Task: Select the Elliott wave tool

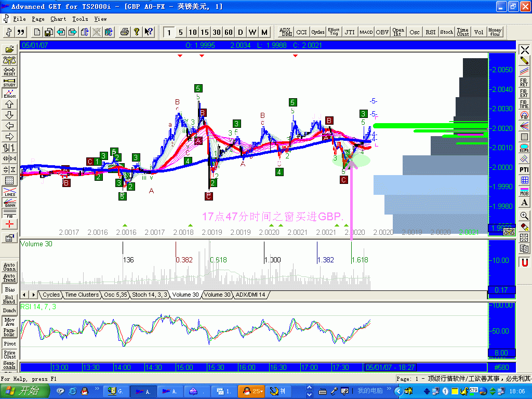Action: point(9,94)
